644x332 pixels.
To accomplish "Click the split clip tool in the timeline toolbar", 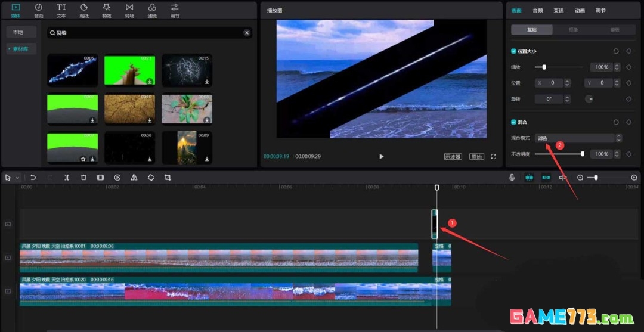I will pyautogui.click(x=67, y=178).
